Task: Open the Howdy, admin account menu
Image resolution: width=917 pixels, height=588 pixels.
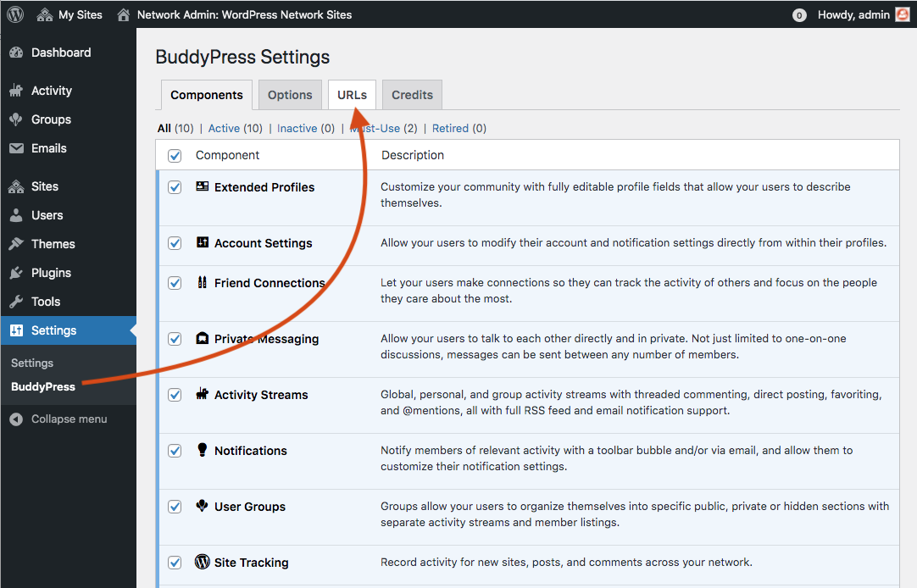Action: 853,14
